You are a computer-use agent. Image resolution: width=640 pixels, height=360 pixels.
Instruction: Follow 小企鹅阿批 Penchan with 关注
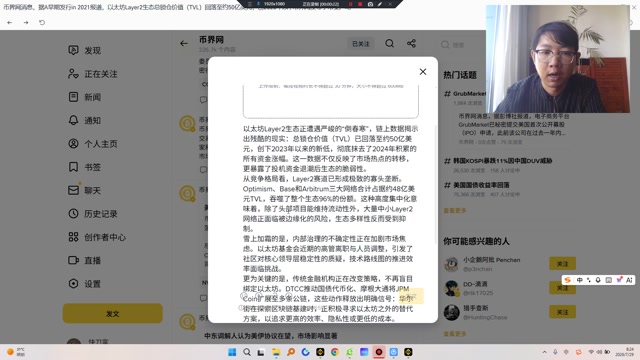(x=562, y=264)
